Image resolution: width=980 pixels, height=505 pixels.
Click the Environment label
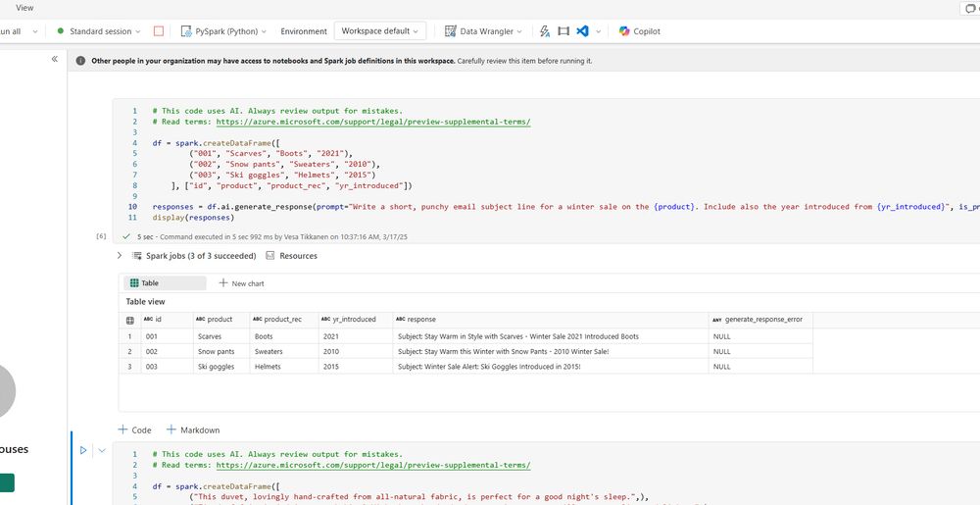[304, 31]
